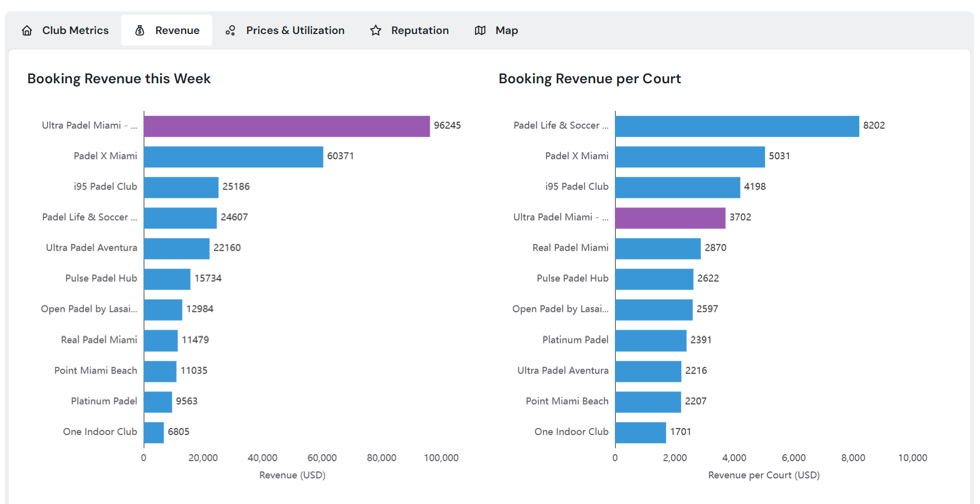Select the home icon on Club Metrics tab
The image size is (980, 504).
(x=27, y=30)
